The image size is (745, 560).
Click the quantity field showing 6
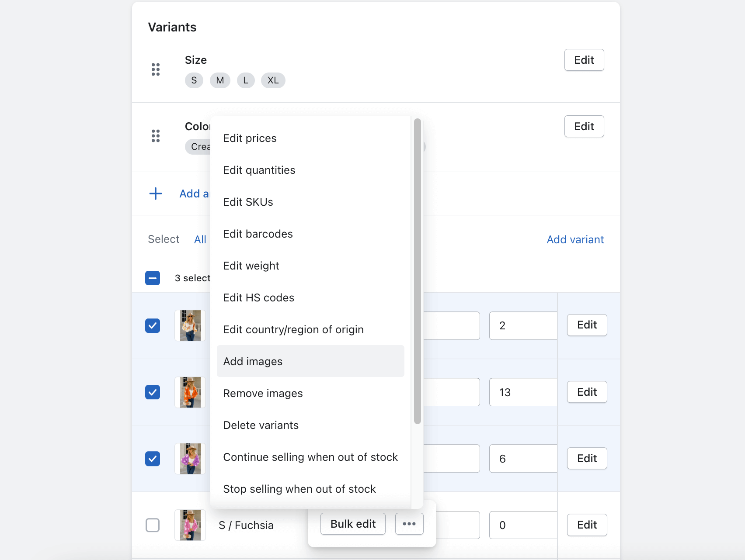point(523,458)
